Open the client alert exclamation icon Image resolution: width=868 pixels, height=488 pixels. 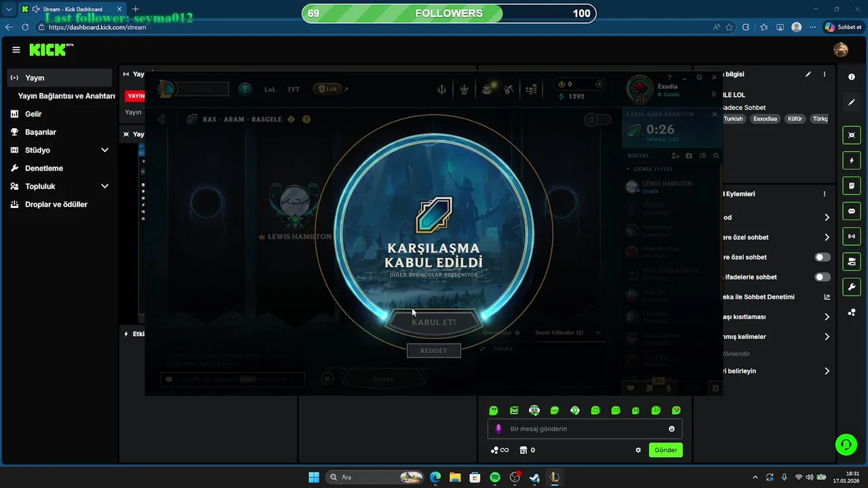245,89
